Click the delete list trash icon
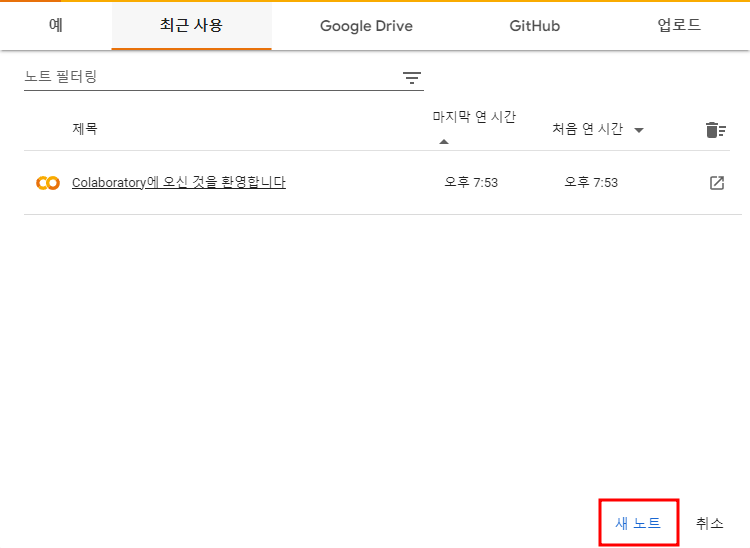 point(716,130)
